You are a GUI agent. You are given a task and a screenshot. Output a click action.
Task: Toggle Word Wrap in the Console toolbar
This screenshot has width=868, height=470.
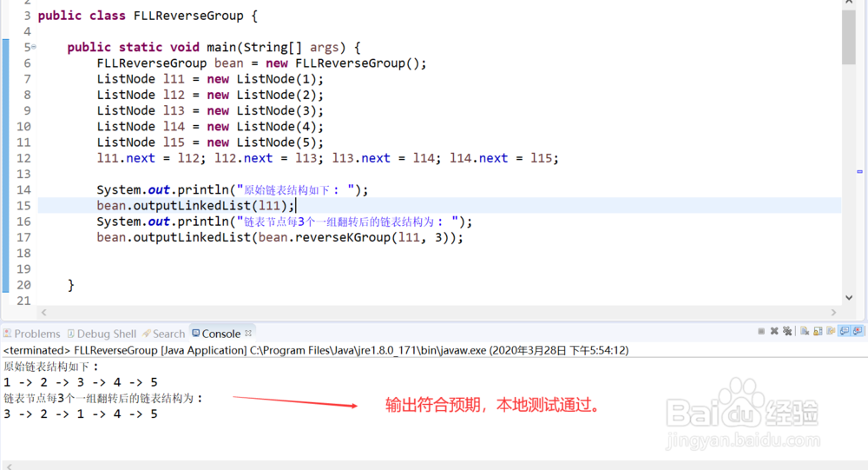tap(831, 331)
